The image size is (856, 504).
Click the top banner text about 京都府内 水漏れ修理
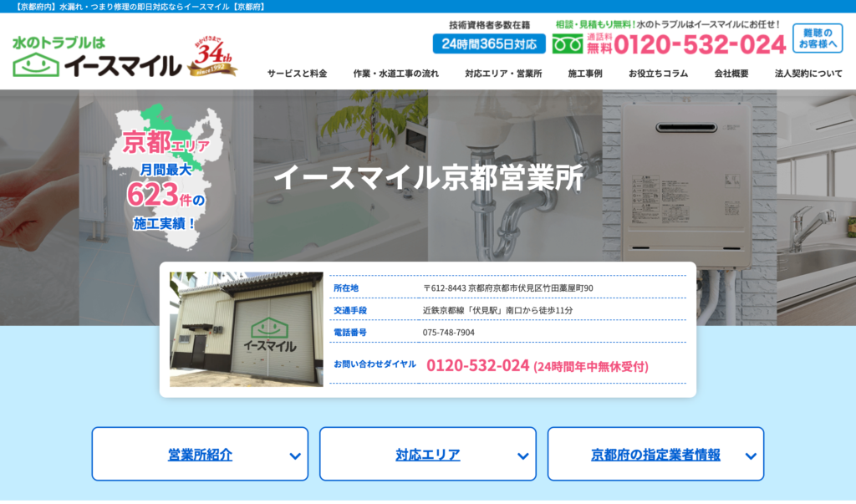pos(140,7)
